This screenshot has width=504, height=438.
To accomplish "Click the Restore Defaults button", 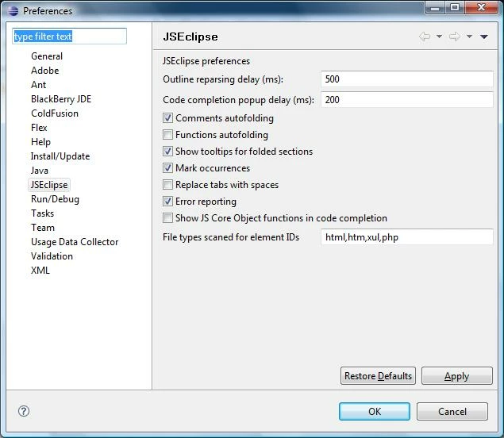I will pos(378,375).
